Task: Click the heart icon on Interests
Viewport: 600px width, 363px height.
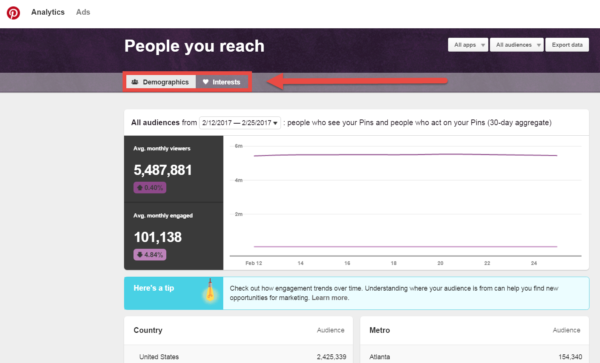Action: pyautogui.click(x=205, y=82)
